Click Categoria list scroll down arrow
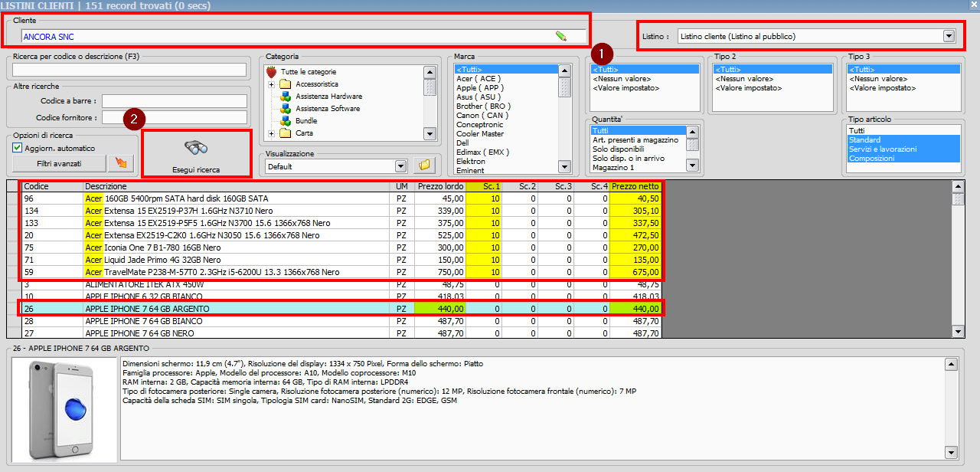This screenshot has height=472, width=980. pyautogui.click(x=430, y=134)
